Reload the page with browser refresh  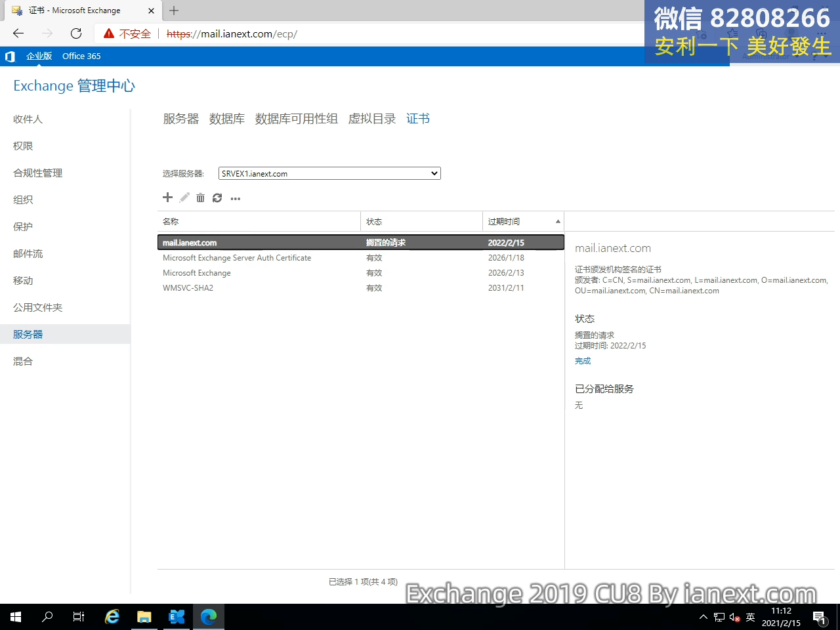(76, 33)
